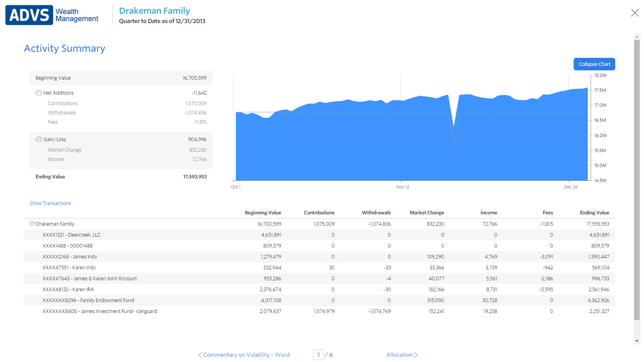The image size is (644, 362).
Task: Click the bold Ending Value summary row
Action: [121, 177]
